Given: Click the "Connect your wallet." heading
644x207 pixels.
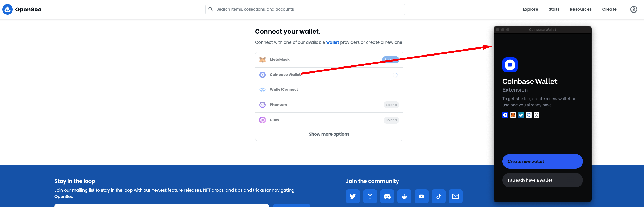Looking at the screenshot, I should coord(288,32).
